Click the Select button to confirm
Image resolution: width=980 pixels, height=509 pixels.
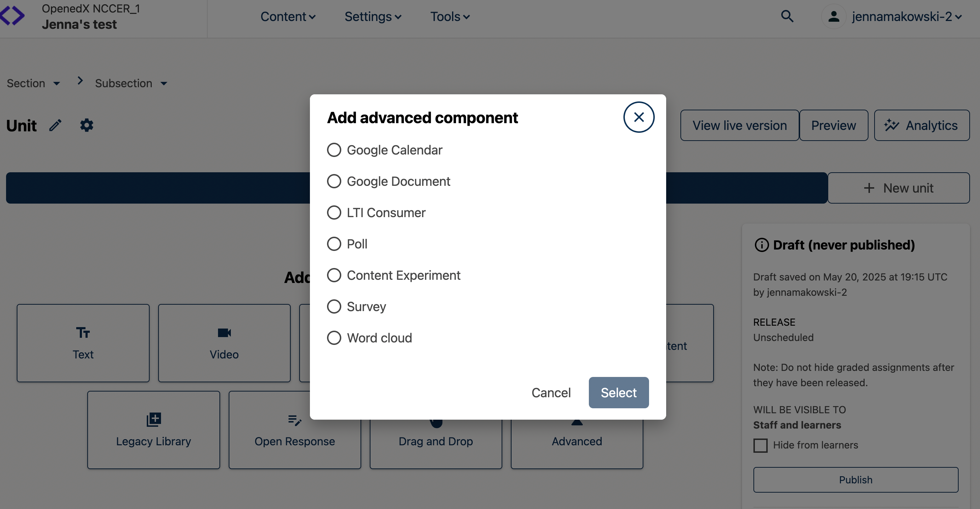[618, 392]
